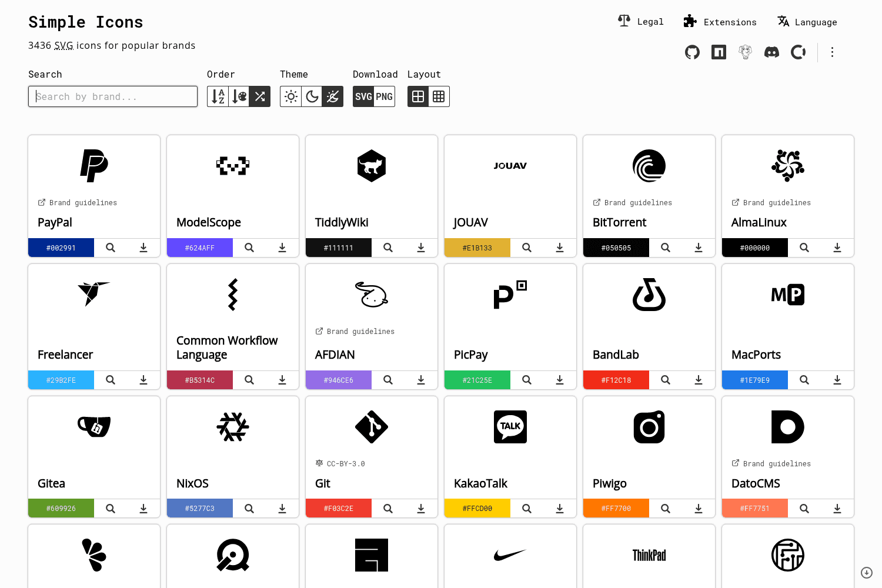Click the more options kebab menu

pos(832,52)
